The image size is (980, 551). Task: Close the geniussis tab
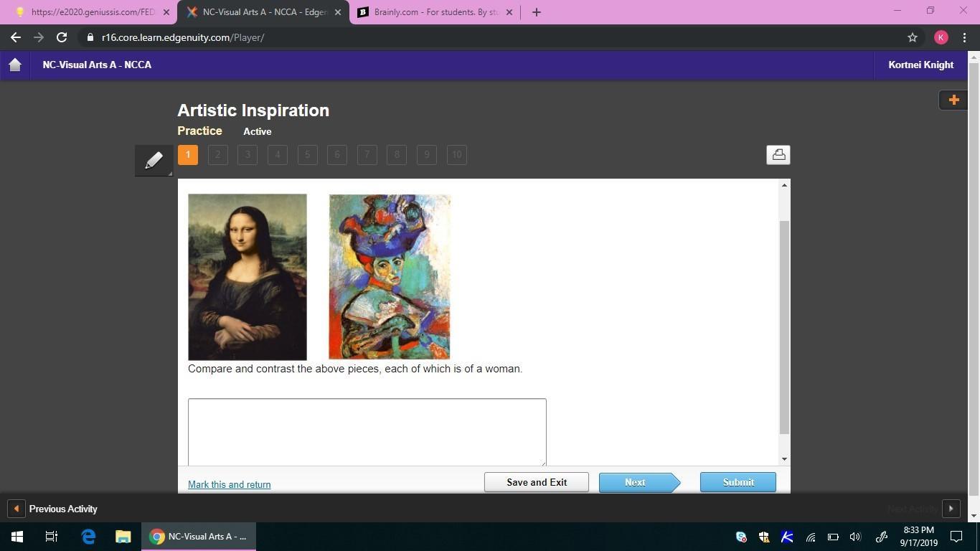pyautogui.click(x=166, y=12)
